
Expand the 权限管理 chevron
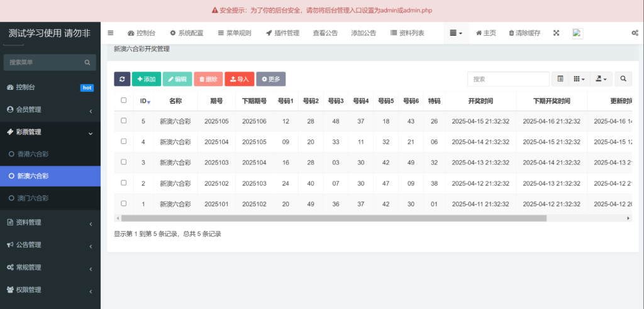click(x=91, y=291)
